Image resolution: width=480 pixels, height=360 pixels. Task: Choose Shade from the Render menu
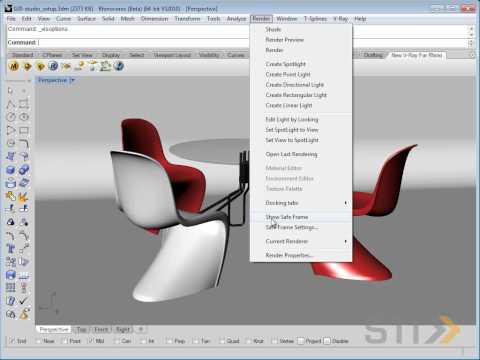pyautogui.click(x=301, y=30)
